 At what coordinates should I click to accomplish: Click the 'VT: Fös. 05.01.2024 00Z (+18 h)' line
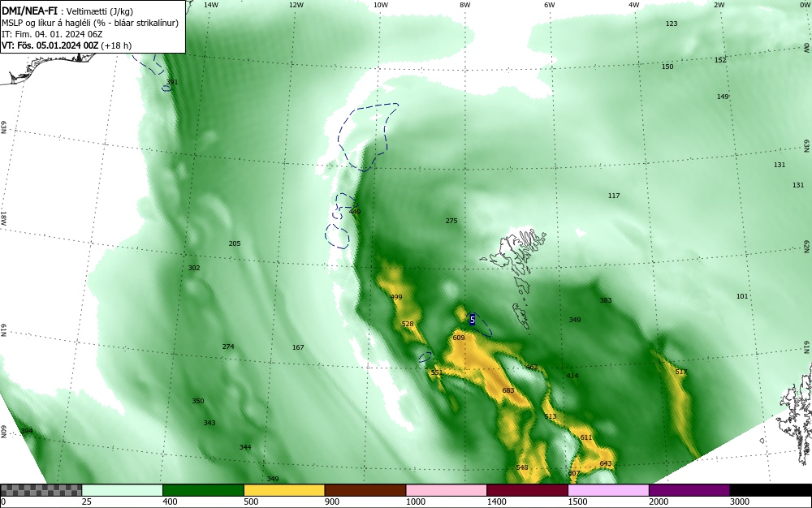(x=67, y=45)
